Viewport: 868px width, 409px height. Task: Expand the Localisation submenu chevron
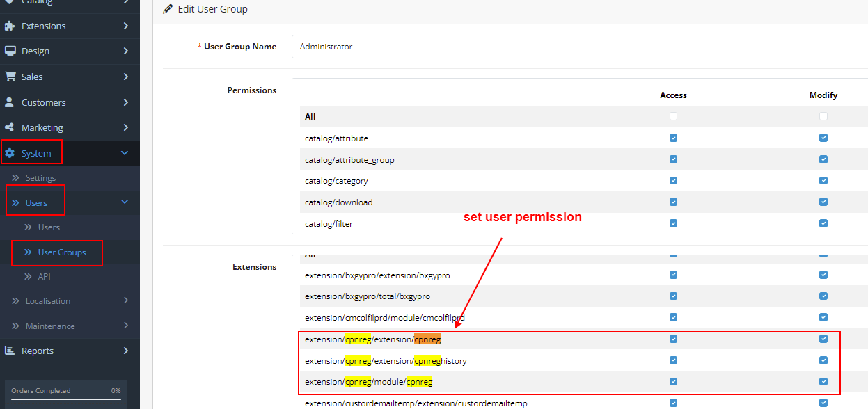coord(125,300)
